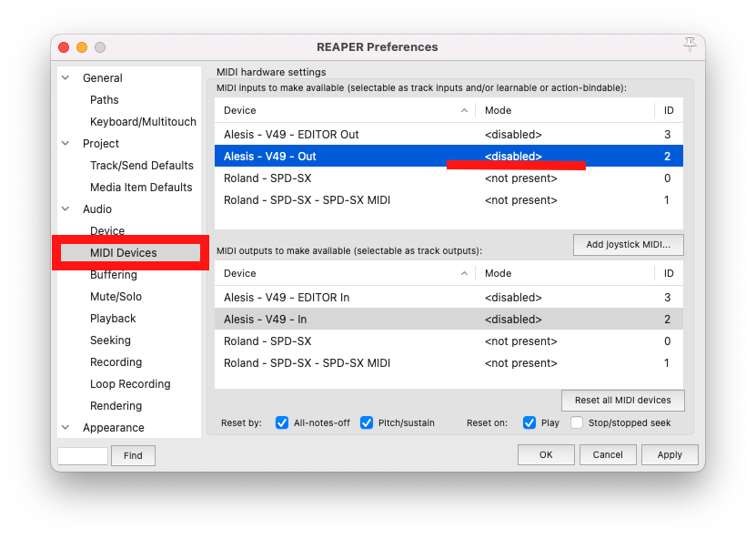The width and height of the screenshot is (756, 539).
Task: Close the REAPER Preferences window
Action: click(x=64, y=47)
